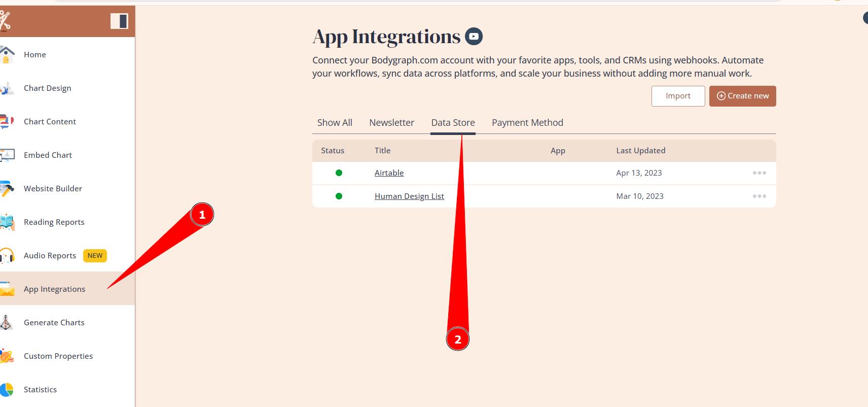Click the Airtable green status indicator
868x407 pixels.
pos(339,173)
